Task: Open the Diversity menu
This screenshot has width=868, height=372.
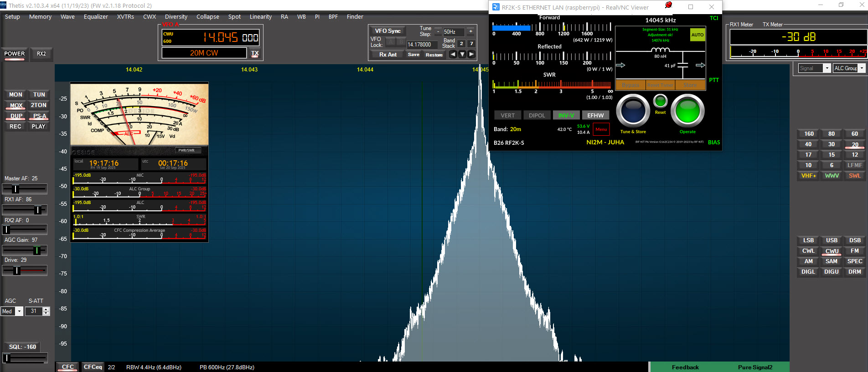Action: pyautogui.click(x=176, y=17)
